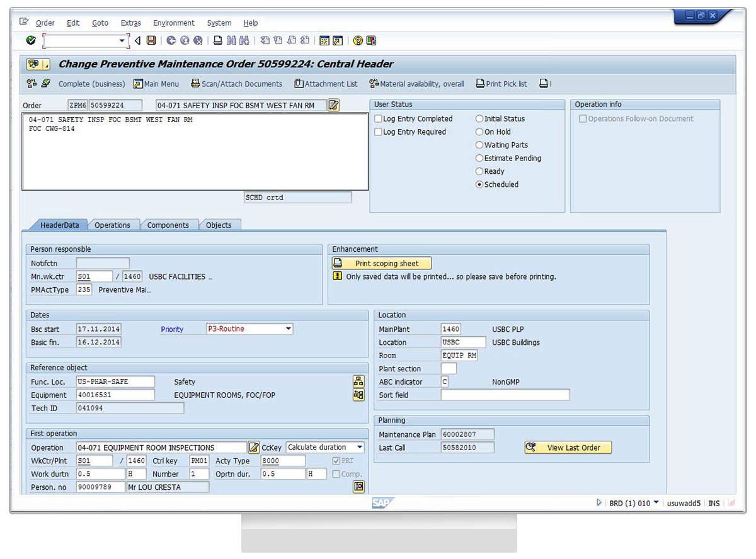Select the On Hold status radio button
The height and width of the screenshot is (559, 756).
coord(479,132)
